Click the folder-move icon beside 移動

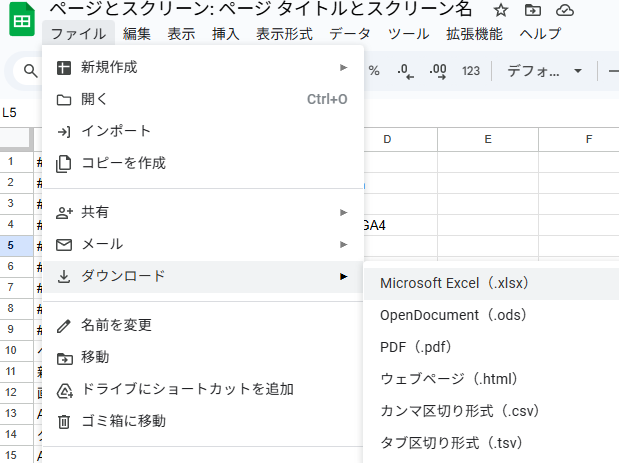(65, 358)
